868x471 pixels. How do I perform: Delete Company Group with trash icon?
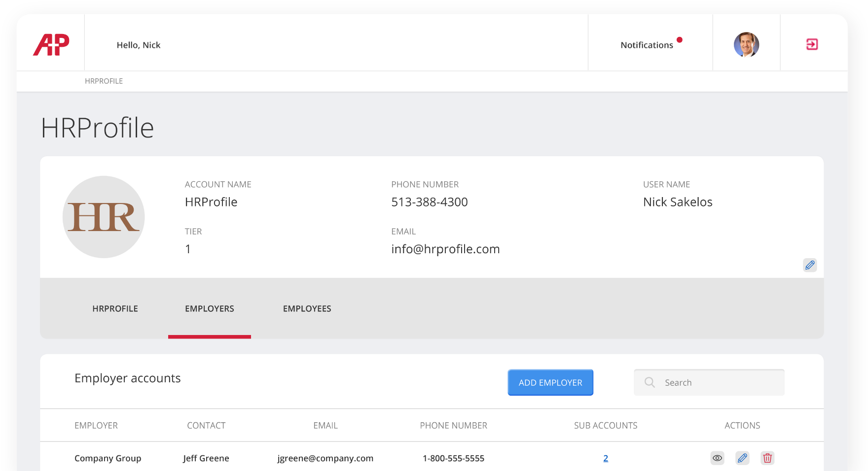(x=767, y=458)
